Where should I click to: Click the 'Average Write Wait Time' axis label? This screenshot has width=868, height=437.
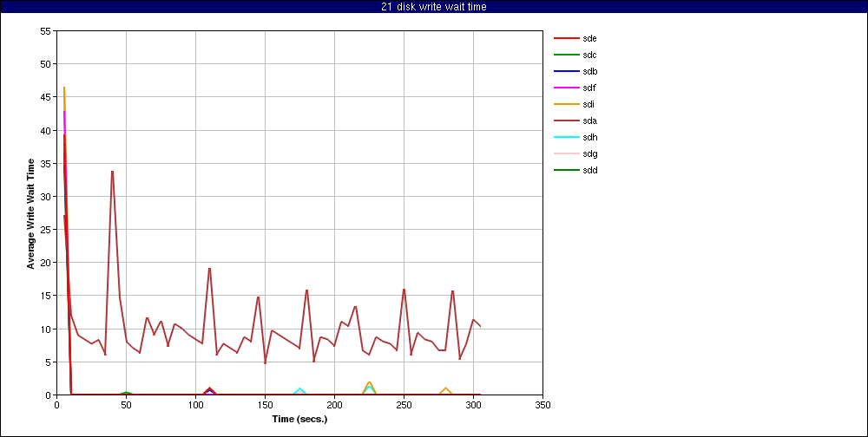[31, 213]
